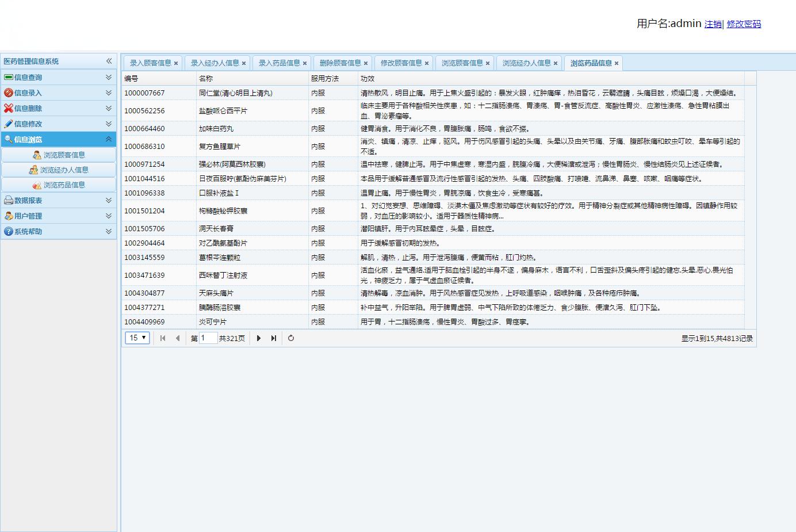Go to the next page of records

pos(259,338)
